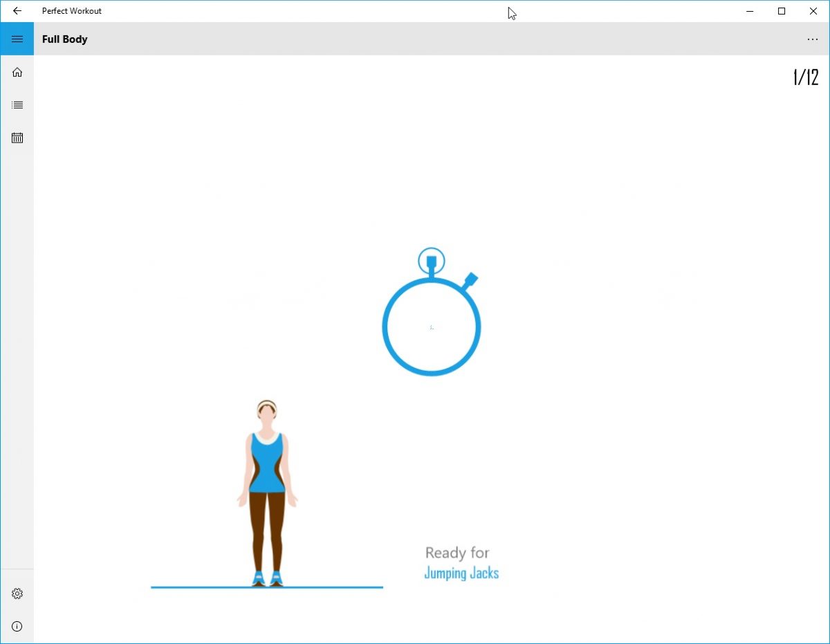Open the workout calendar icon
Image resolution: width=830 pixels, height=644 pixels.
[17, 138]
